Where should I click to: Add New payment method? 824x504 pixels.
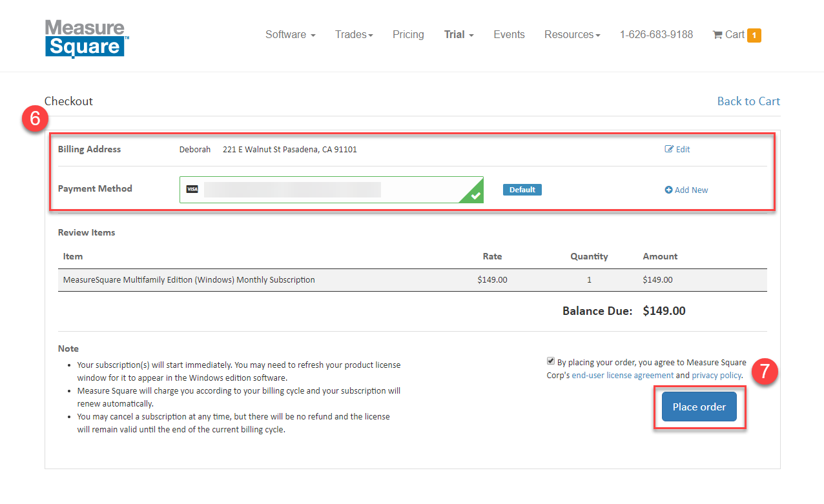point(686,190)
